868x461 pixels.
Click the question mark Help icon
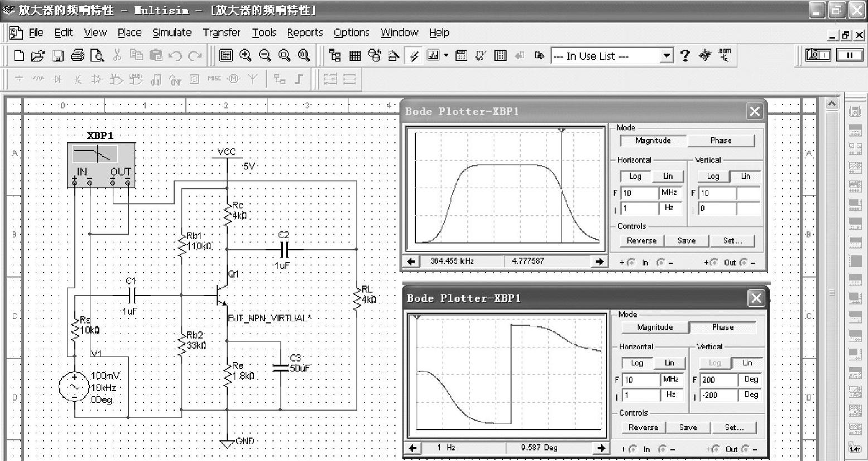[685, 55]
